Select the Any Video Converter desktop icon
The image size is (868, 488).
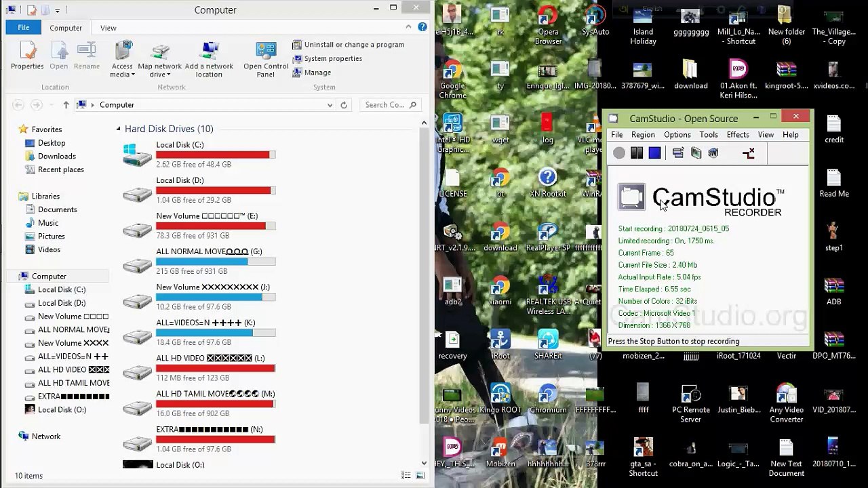[786, 405]
